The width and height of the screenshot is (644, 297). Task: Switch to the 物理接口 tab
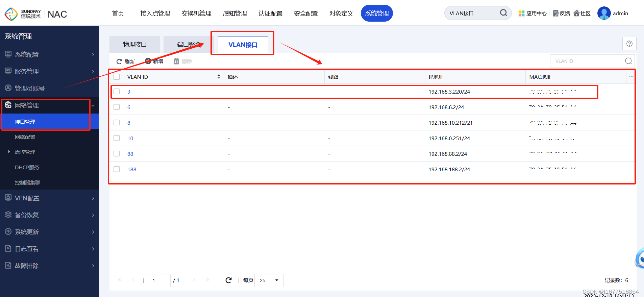pyautogui.click(x=135, y=44)
